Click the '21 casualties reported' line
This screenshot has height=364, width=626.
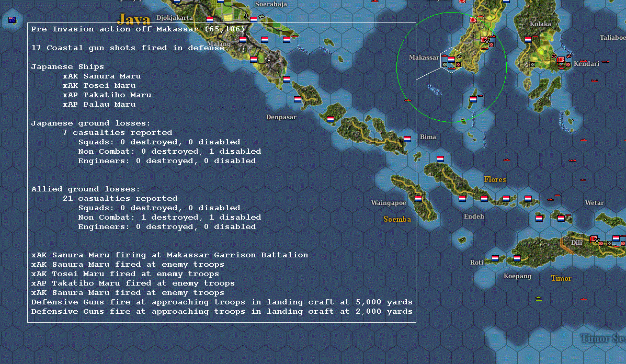120,198
